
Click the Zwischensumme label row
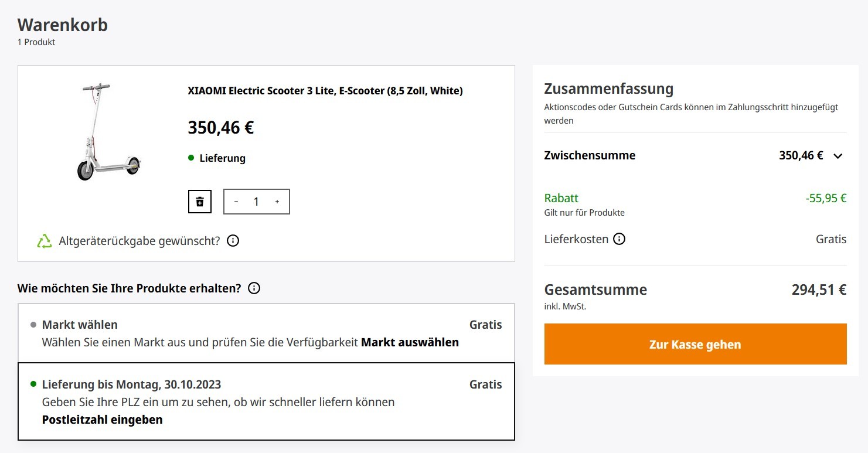pos(695,156)
